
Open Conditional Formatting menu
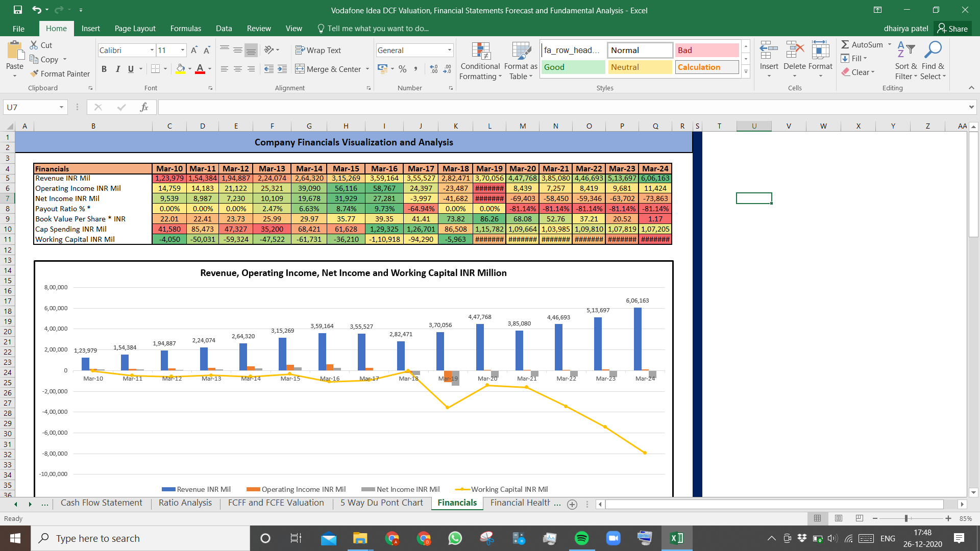480,61
